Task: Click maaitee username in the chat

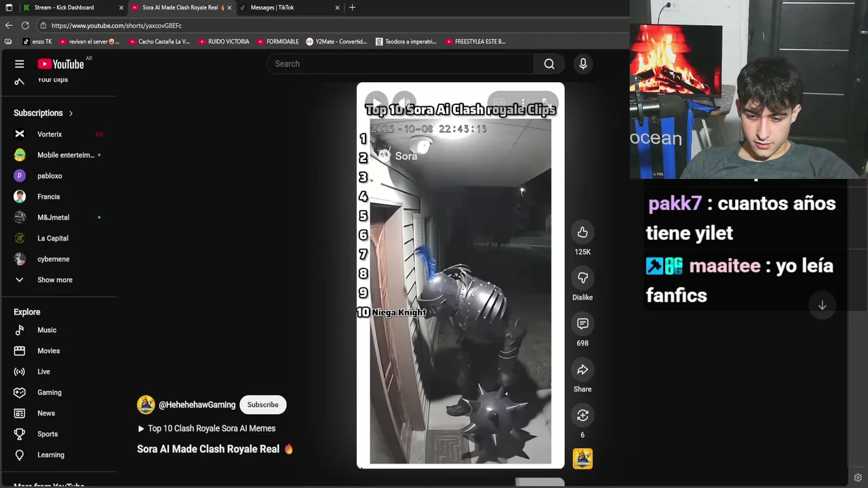Action: point(724,266)
